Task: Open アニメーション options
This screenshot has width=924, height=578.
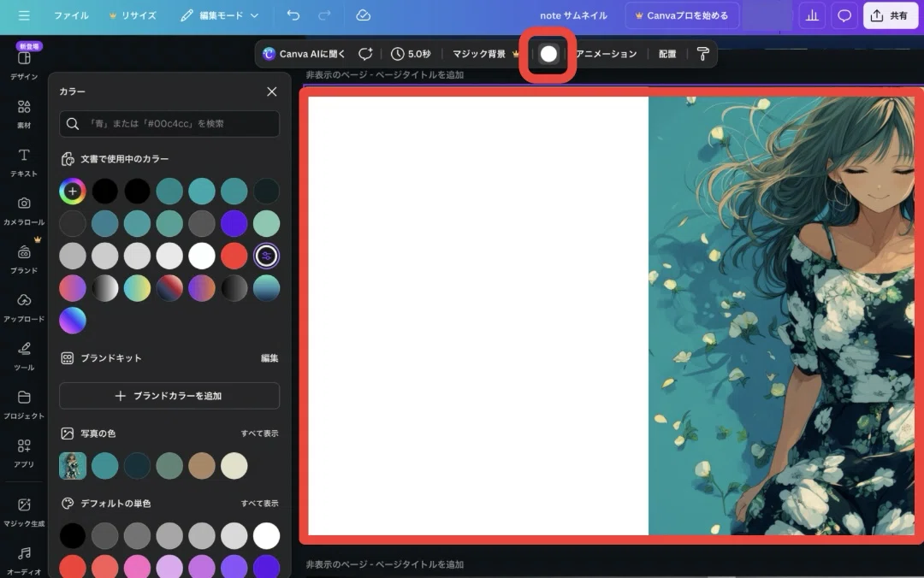Action: (x=607, y=54)
